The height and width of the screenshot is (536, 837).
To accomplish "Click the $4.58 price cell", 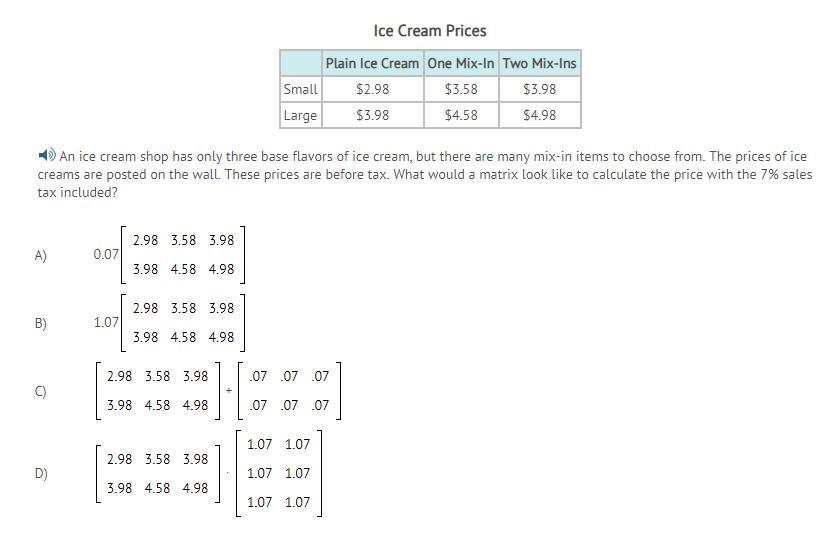I will click(x=461, y=115).
